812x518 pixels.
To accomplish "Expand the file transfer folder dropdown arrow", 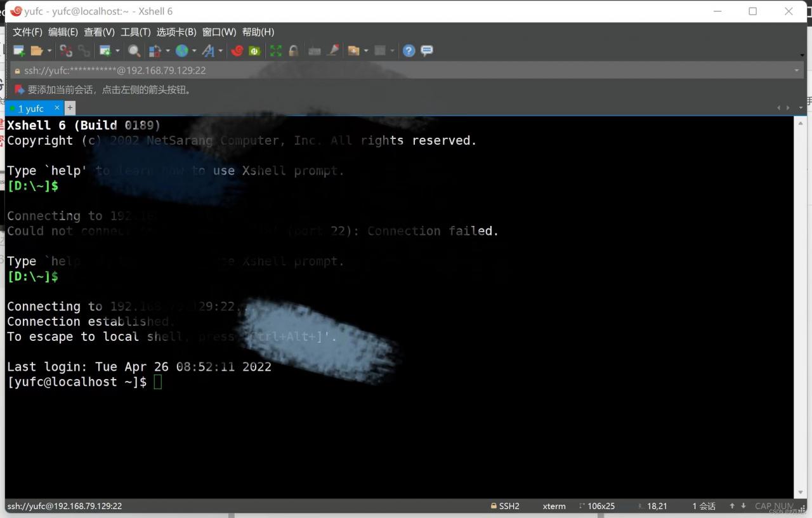I will [366, 51].
